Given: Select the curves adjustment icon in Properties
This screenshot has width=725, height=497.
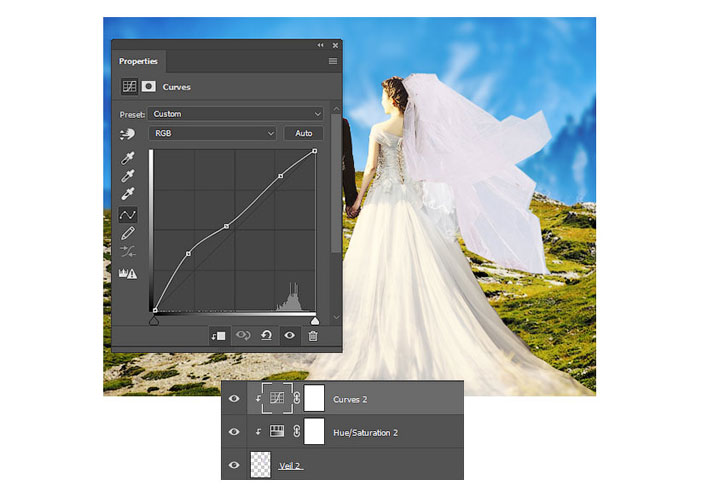Looking at the screenshot, I should pos(129,86).
